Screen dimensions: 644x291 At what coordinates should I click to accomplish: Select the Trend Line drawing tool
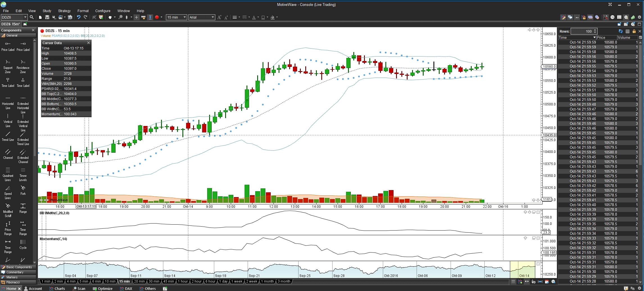8,136
